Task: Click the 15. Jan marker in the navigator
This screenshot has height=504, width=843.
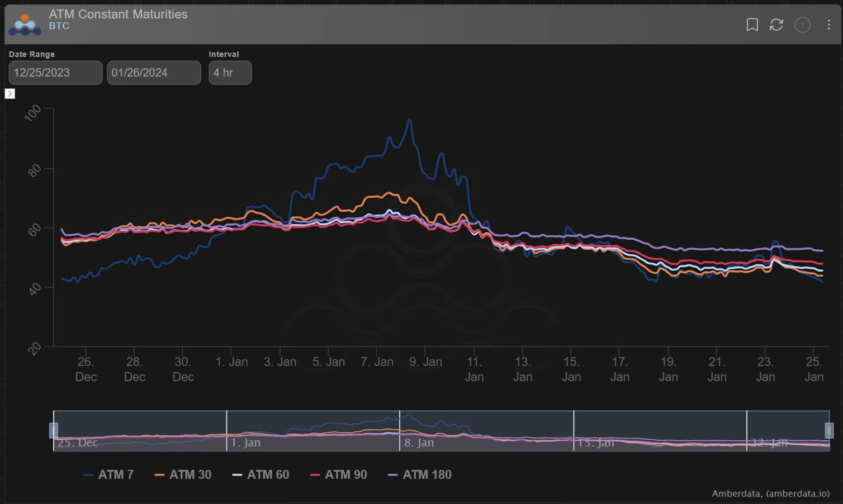Action: pyautogui.click(x=595, y=443)
